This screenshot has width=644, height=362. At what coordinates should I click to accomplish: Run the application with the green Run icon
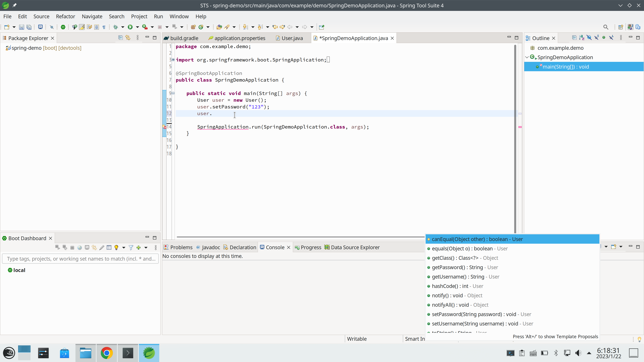pos(130,27)
